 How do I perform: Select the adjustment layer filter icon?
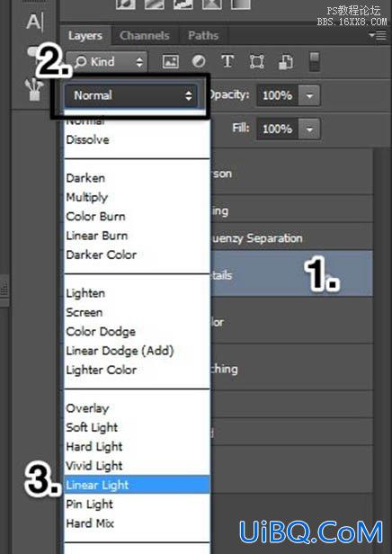199,61
